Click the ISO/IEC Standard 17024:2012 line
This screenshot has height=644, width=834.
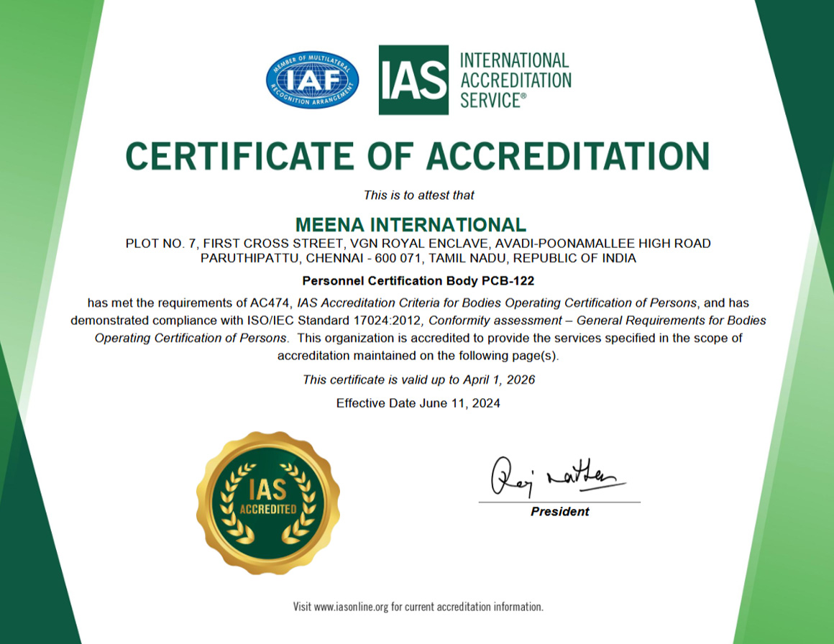tap(418, 321)
